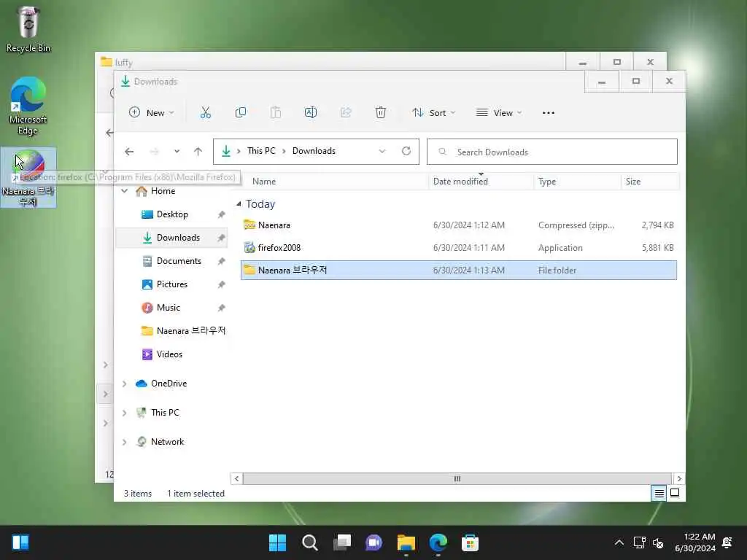Go up one folder level
Image resolution: width=747 pixels, height=560 pixels.
pyautogui.click(x=198, y=152)
